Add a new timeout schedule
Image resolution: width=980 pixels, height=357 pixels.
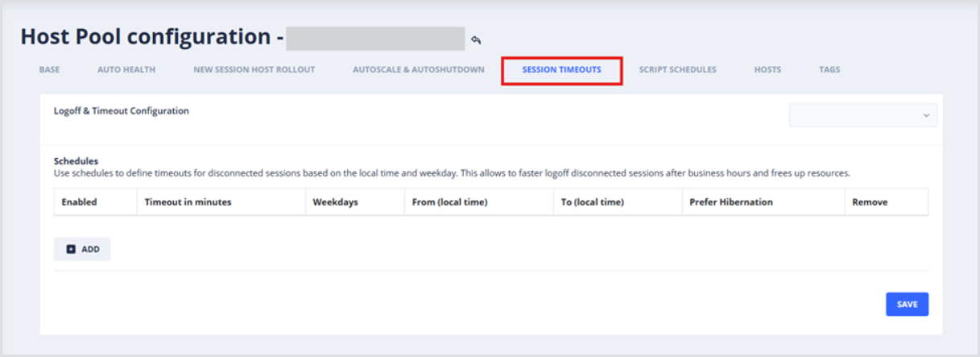82,249
